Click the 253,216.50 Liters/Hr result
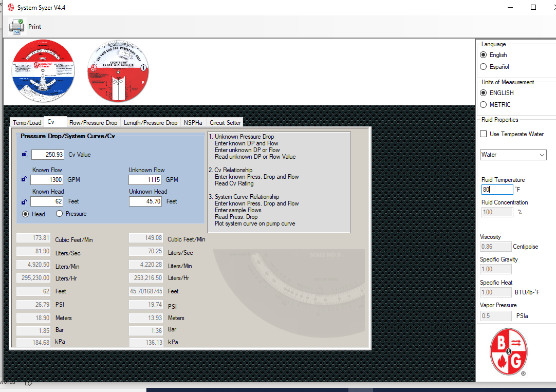Viewport: 556px width, 392px height. click(146, 278)
